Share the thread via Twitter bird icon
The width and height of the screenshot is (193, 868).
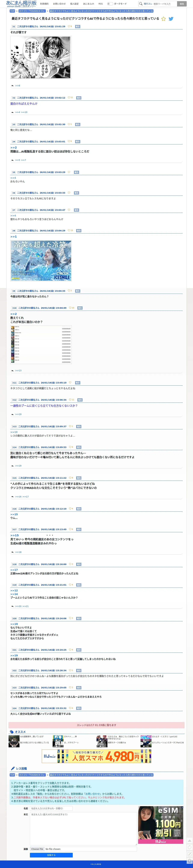pos(171,19)
